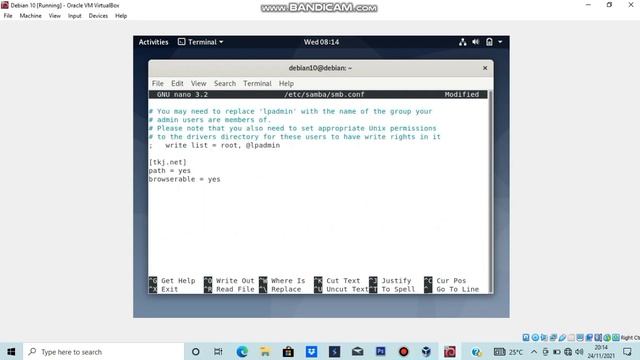Open the terminal View menu
This screenshot has width=640, height=360.
(x=198, y=83)
